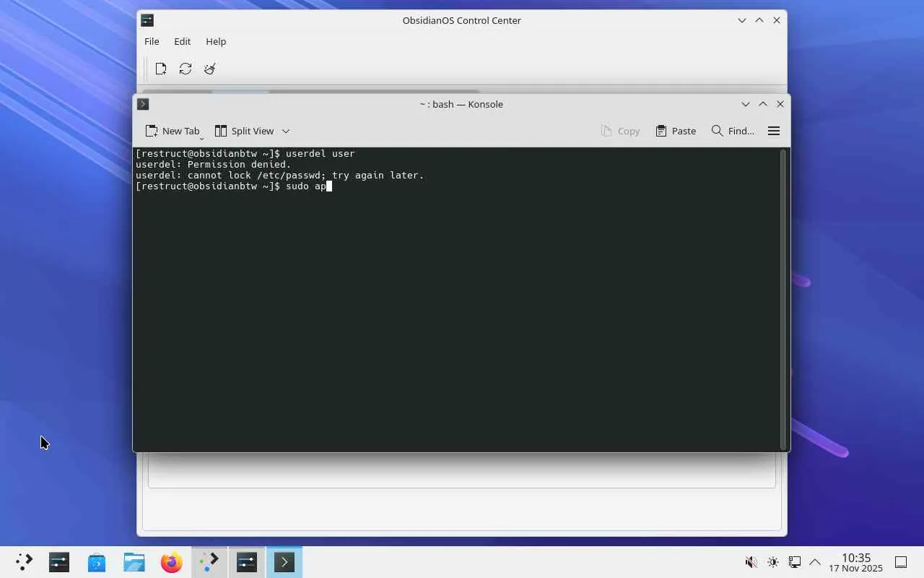Viewport: 924px width, 578px height.
Task: Maximize the ObsidianOS Control Center window
Action: coord(759,20)
